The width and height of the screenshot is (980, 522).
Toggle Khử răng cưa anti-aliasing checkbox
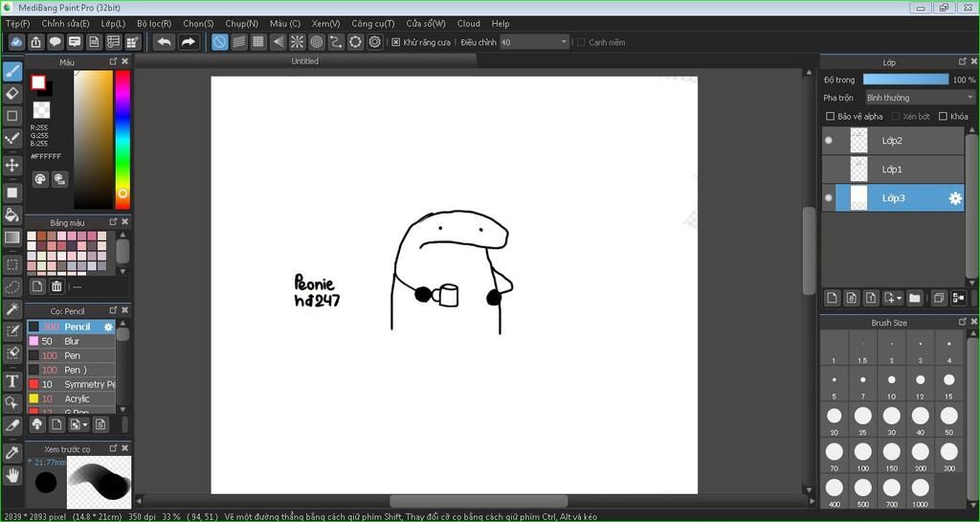pos(395,42)
